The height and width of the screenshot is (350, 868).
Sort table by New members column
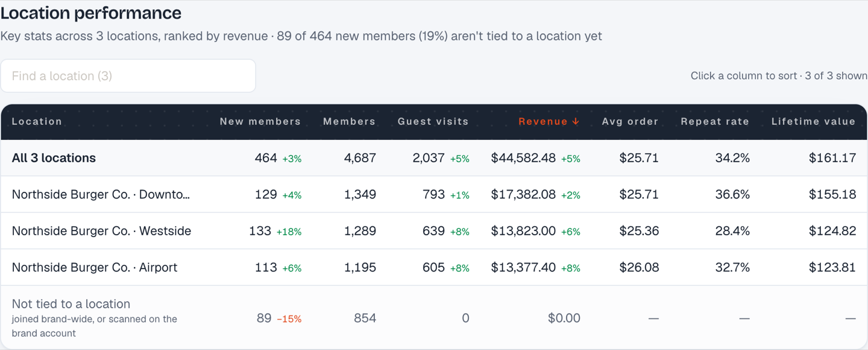[260, 121]
